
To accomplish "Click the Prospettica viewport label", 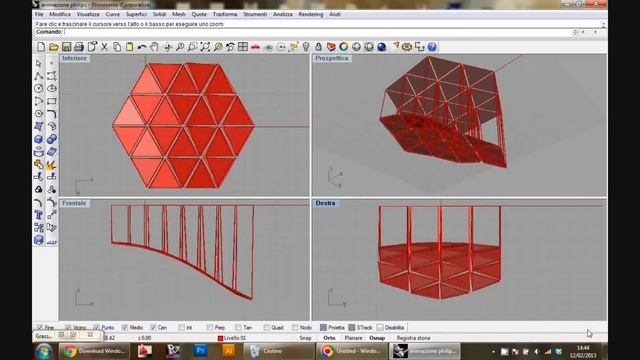I will pos(332,58).
